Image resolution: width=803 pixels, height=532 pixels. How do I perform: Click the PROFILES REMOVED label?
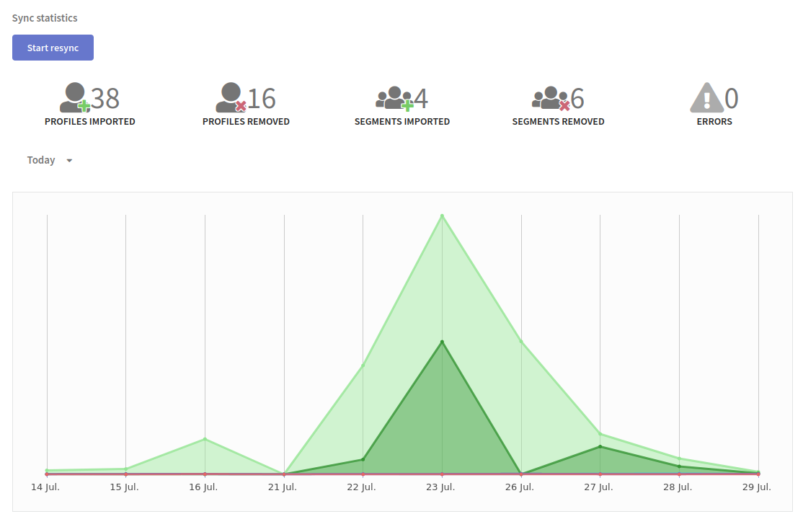point(246,121)
